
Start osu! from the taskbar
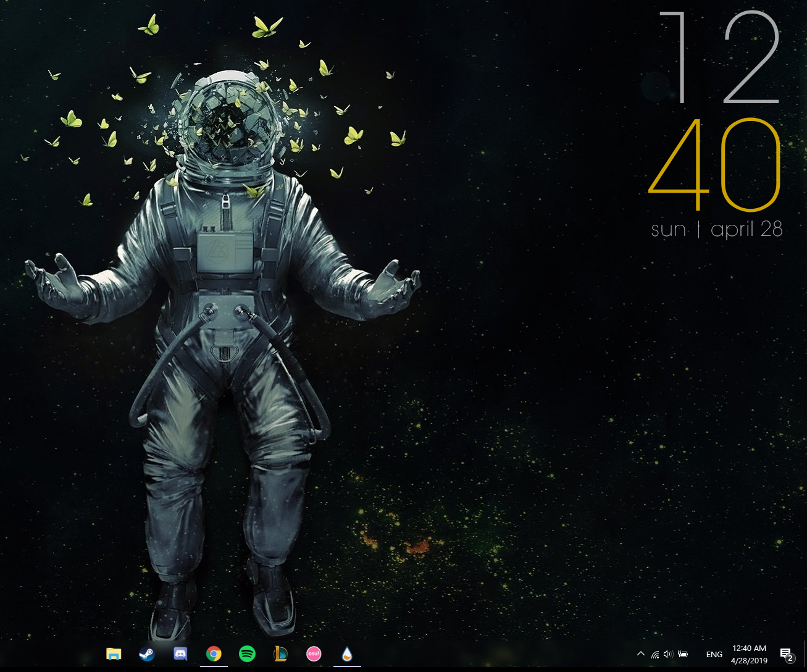(x=314, y=653)
